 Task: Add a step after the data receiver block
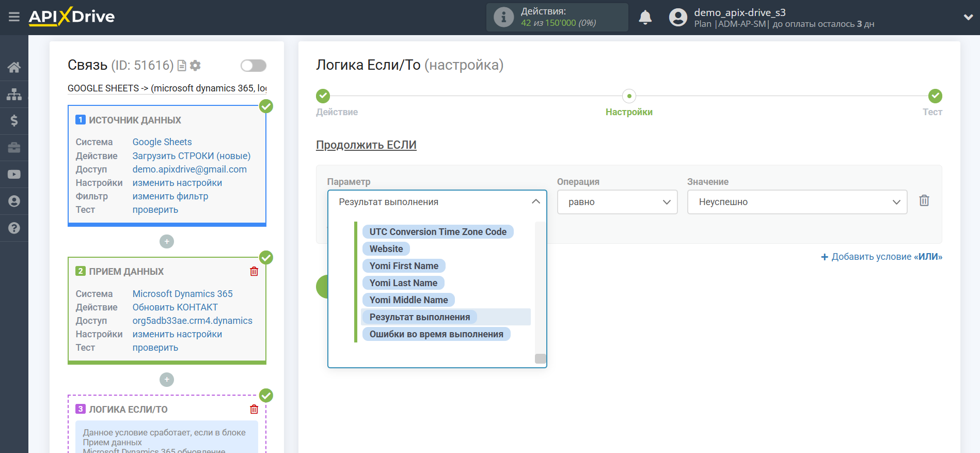tap(167, 380)
